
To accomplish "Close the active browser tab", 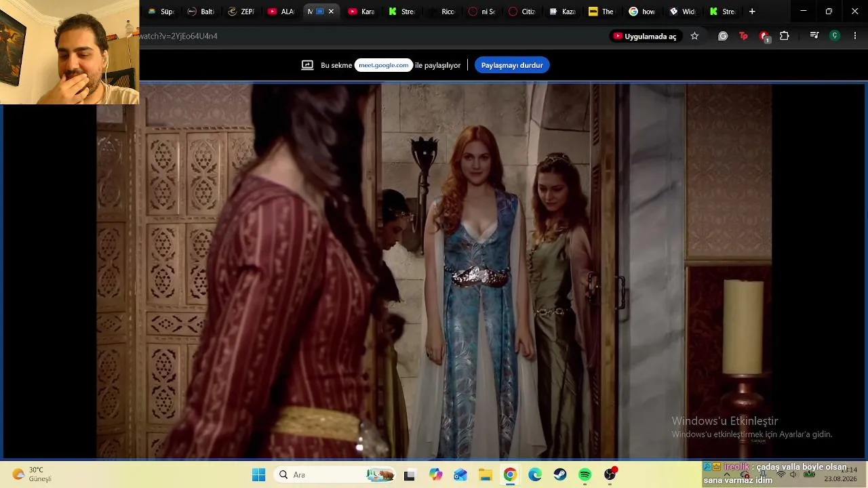I will 331,12.
